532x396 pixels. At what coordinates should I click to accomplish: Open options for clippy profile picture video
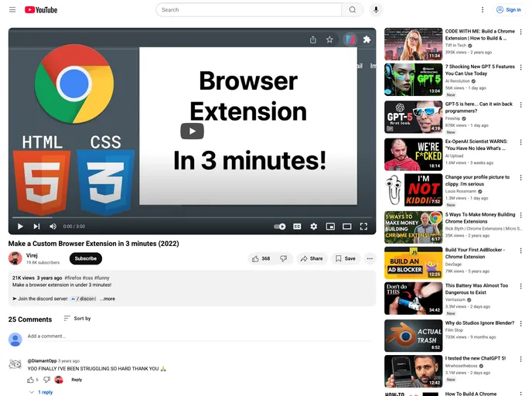(x=521, y=177)
